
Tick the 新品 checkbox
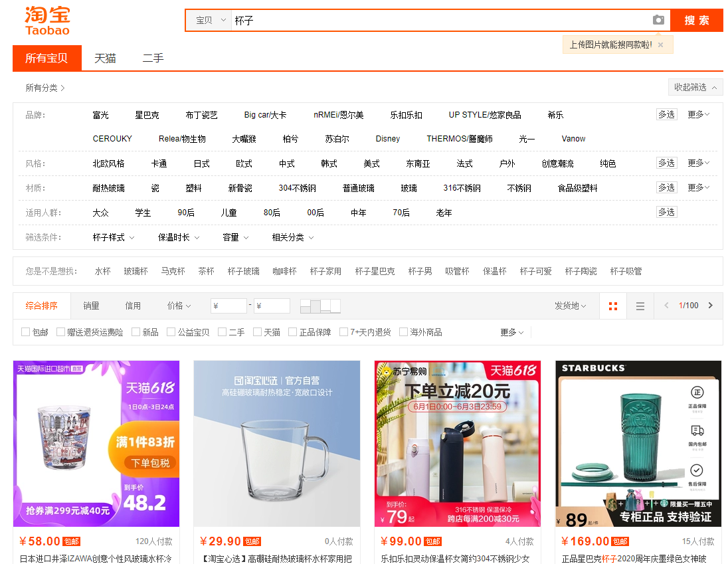point(136,332)
